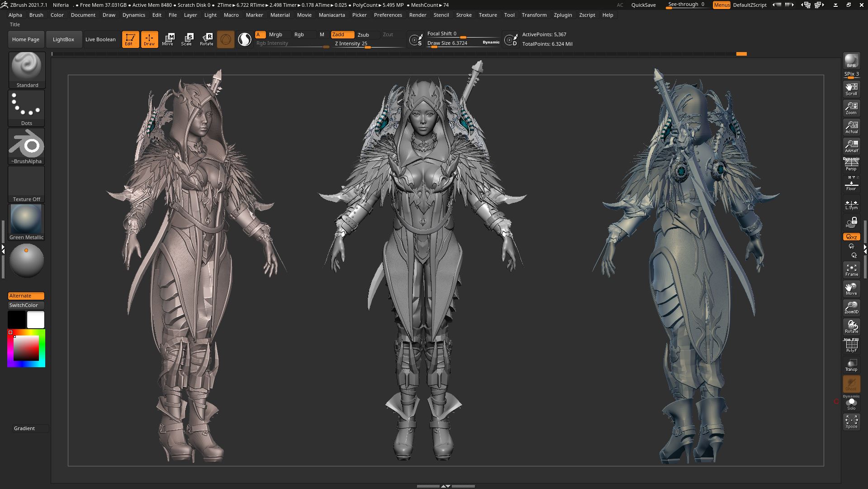Open the Dynamics menu

click(x=134, y=15)
